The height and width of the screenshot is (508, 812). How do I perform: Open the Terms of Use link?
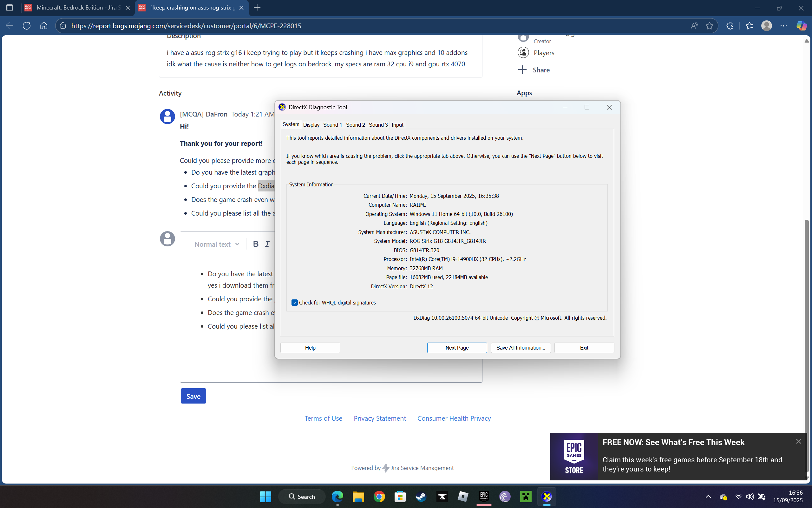(x=324, y=418)
